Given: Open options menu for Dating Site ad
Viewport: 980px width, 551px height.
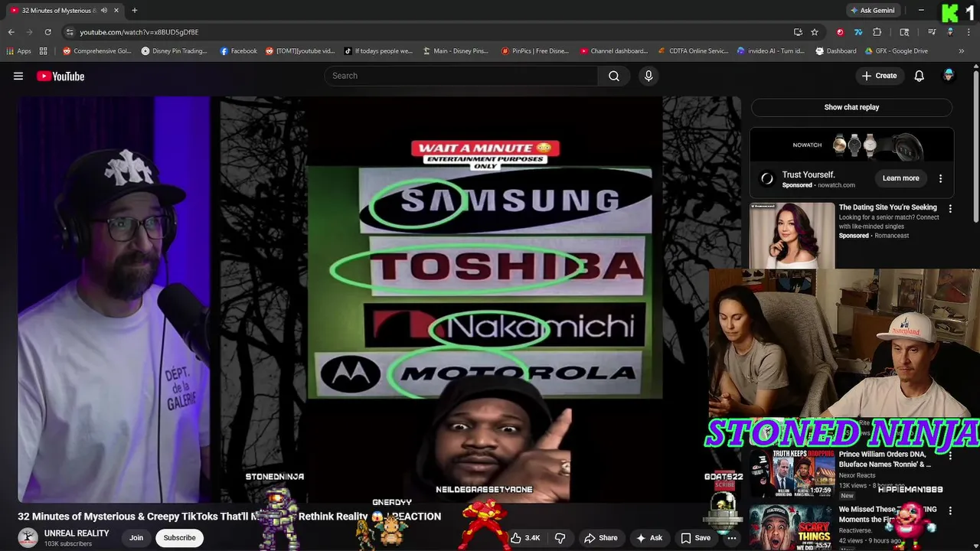Looking at the screenshot, I should (950, 208).
